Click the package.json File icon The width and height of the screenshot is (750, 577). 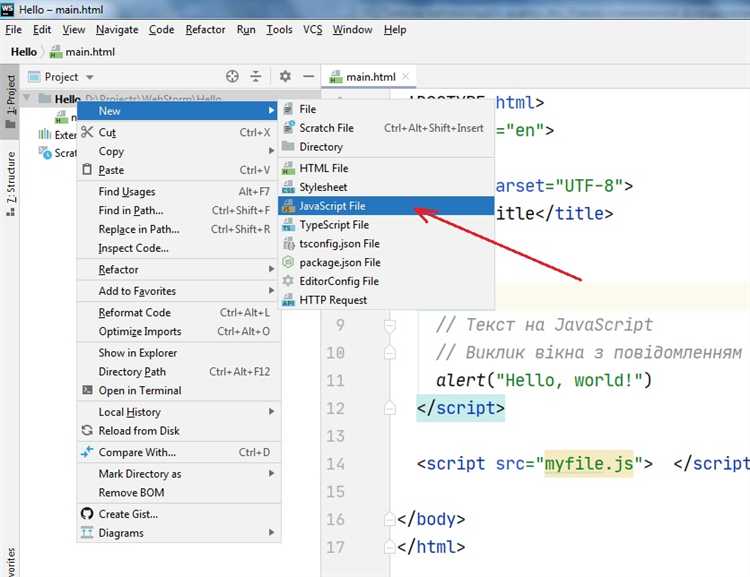288,262
